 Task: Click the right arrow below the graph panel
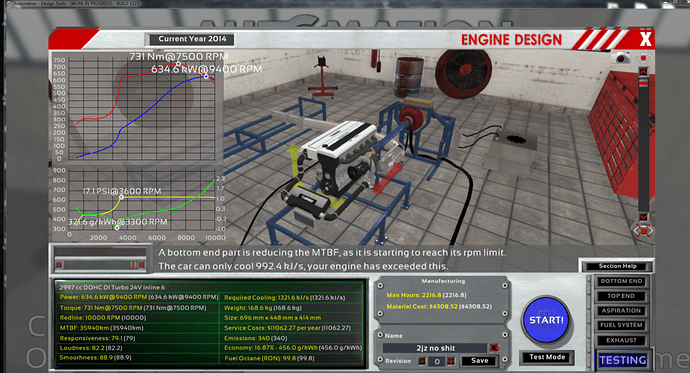(142, 265)
